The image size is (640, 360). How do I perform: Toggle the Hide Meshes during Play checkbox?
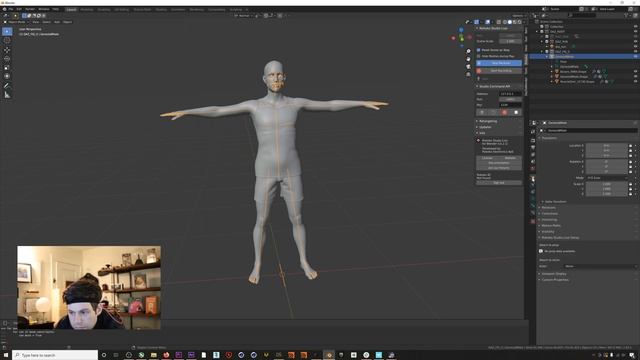478,56
